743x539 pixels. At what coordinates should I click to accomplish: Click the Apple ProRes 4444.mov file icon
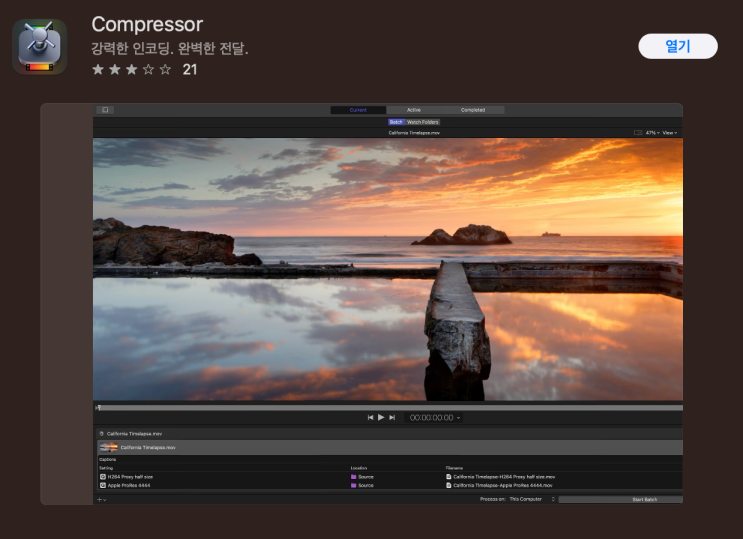pyautogui.click(x=448, y=485)
